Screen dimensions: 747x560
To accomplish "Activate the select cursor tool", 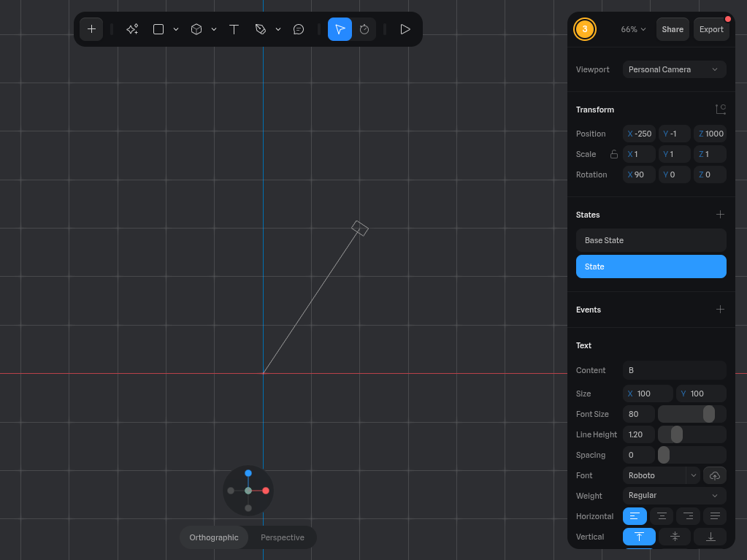I will (340, 29).
